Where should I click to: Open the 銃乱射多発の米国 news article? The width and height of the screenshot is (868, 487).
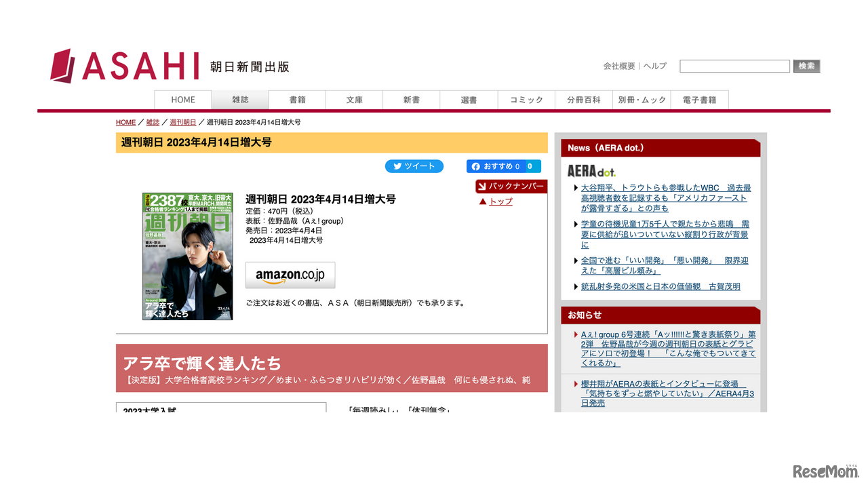(660, 287)
